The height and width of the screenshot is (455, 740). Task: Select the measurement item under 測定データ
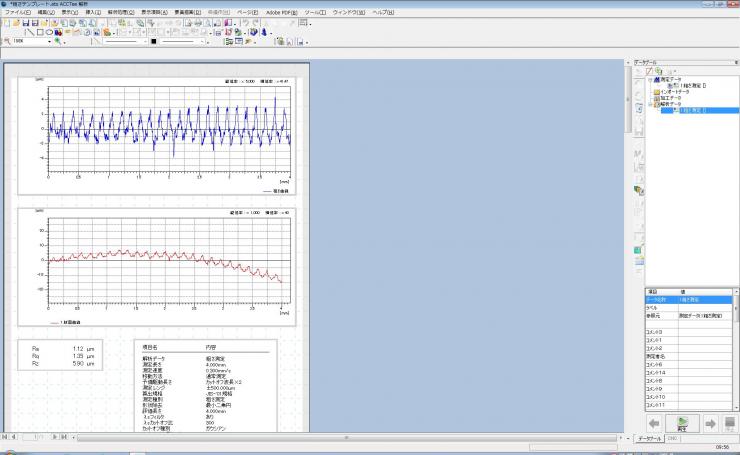pos(688,86)
